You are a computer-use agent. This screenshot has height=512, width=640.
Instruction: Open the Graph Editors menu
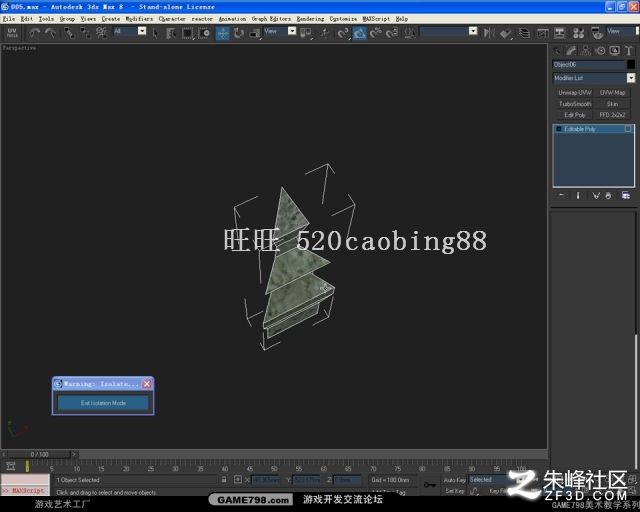click(x=271, y=19)
